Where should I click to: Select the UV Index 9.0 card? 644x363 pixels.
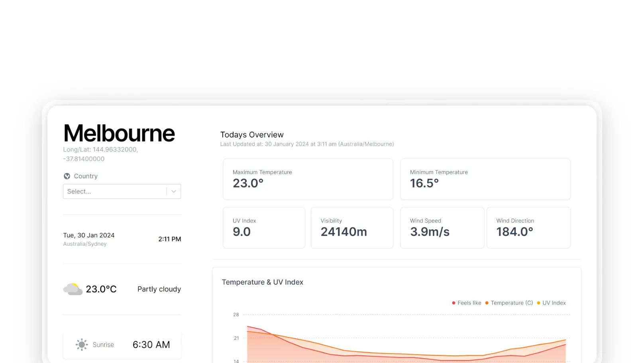264,227
